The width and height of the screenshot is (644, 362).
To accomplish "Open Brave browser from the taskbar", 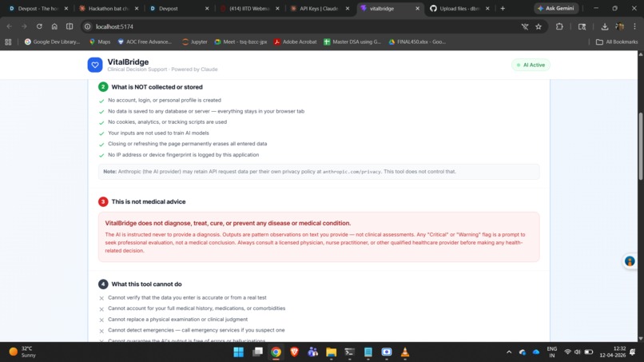I will click(295, 352).
